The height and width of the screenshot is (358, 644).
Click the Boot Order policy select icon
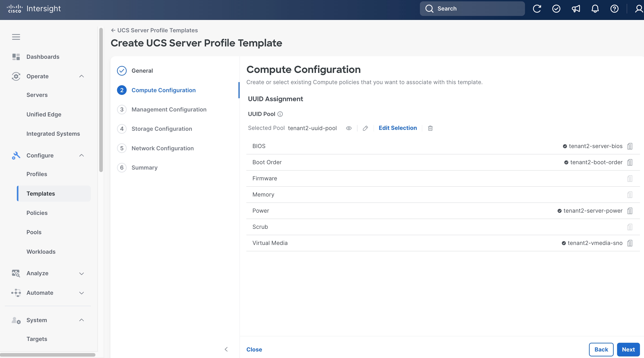pyautogui.click(x=630, y=162)
